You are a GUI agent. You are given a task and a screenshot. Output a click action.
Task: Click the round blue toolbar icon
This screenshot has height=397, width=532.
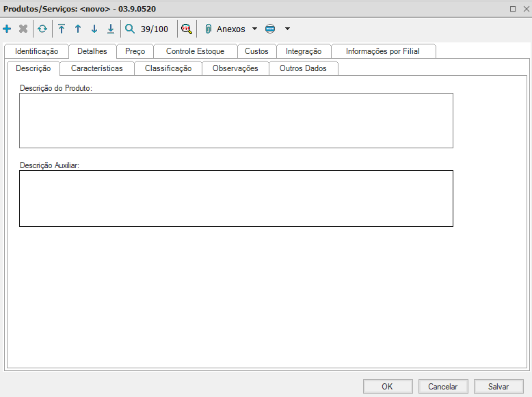(x=270, y=29)
